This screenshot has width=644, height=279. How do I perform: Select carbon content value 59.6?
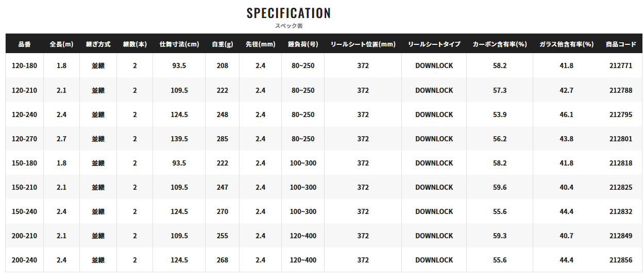click(x=500, y=187)
